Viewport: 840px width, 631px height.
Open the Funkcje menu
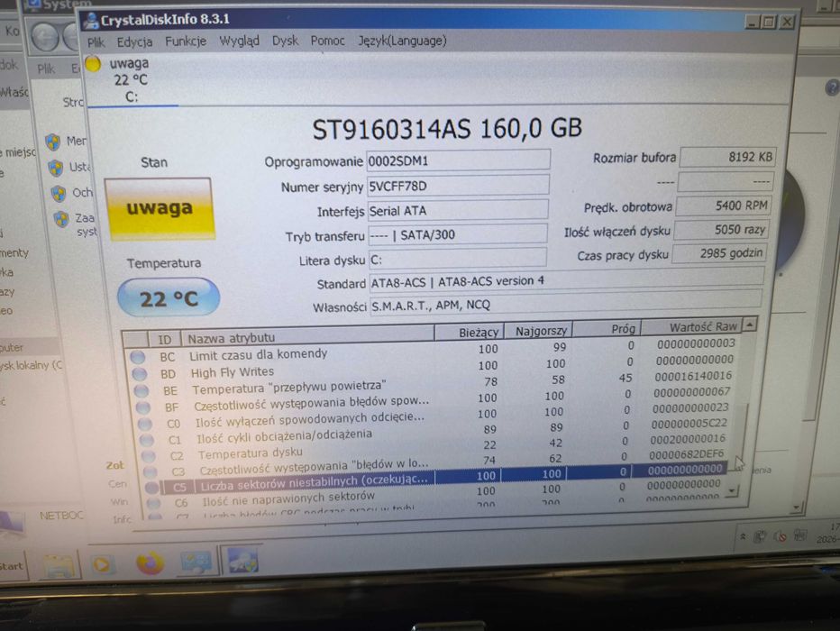[x=186, y=41]
